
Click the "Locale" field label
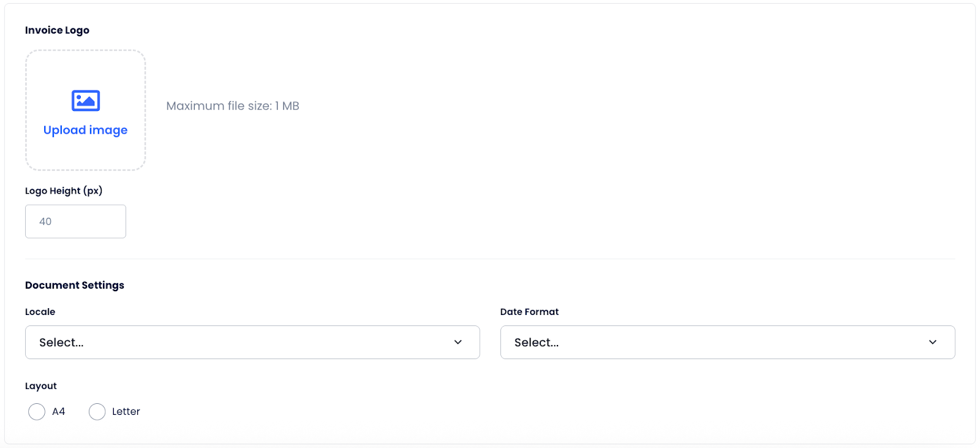point(40,312)
